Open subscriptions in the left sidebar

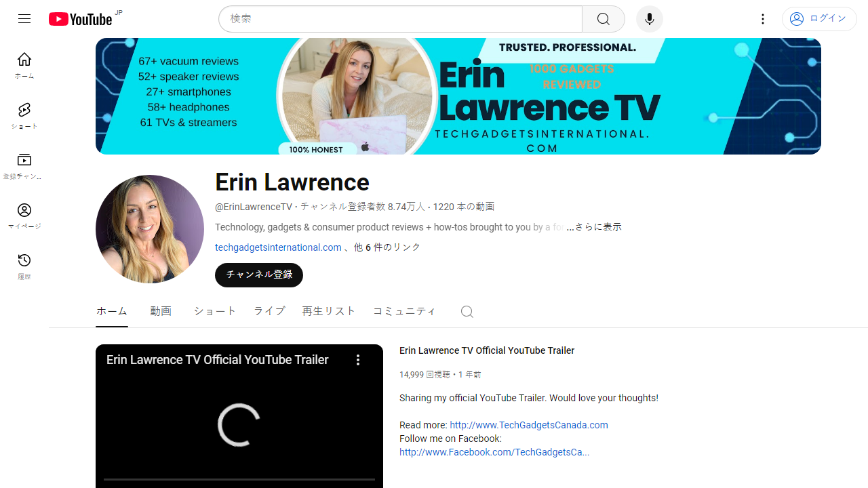pos(24,166)
